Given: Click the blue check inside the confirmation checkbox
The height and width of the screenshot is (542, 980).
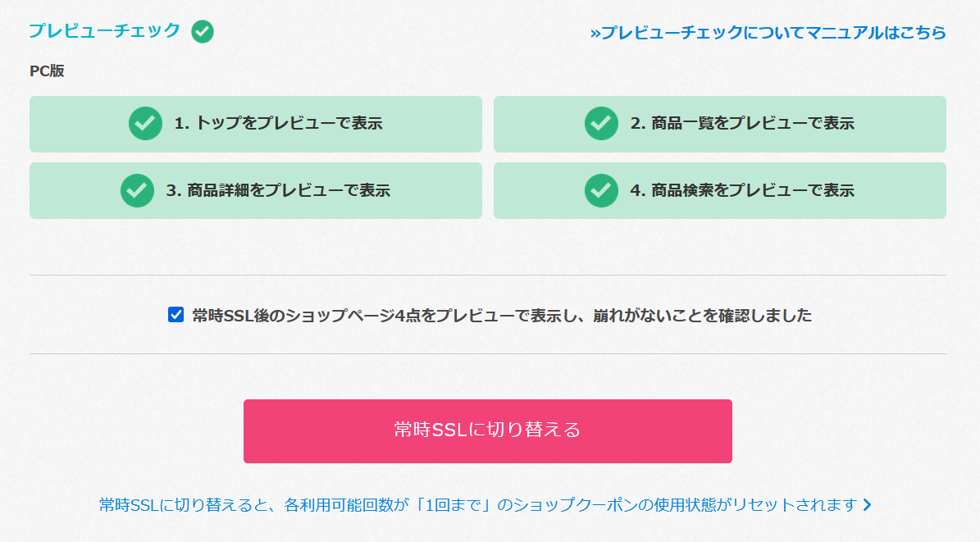Looking at the screenshot, I should tap(174, 313).
